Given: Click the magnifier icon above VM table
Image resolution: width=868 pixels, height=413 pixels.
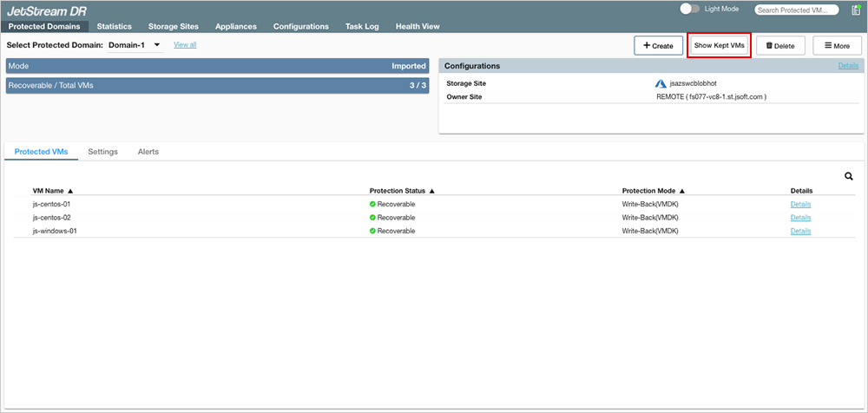Looking at the screenshot, I should point(848,176).
